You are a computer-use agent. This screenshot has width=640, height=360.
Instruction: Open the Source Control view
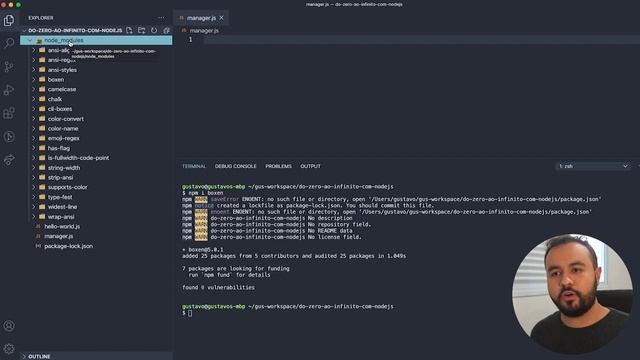click(x=9, y=67)
